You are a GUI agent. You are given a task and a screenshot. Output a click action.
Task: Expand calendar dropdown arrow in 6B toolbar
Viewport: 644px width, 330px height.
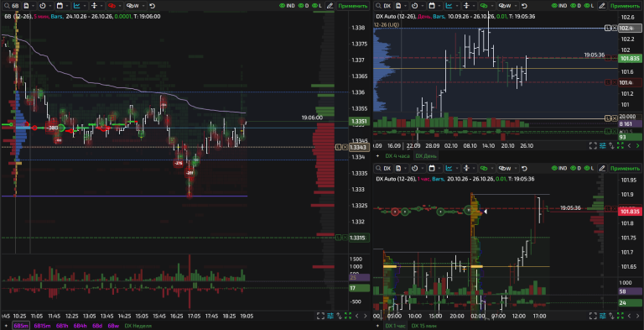pos(67,6)
